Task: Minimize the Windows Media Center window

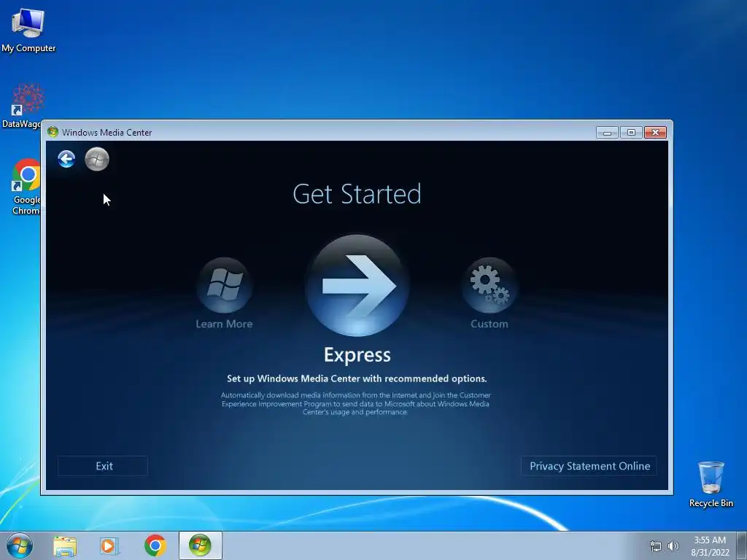Action: [607, 133]
